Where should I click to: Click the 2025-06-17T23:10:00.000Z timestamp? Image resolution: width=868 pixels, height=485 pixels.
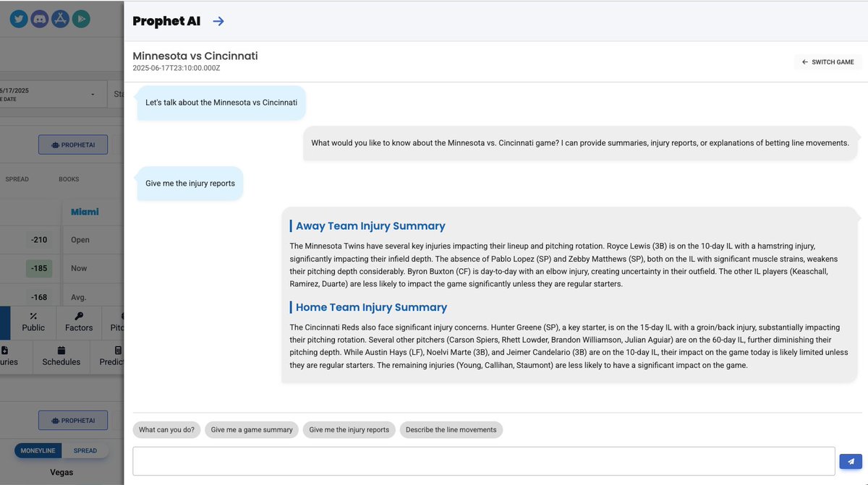point(176,68)
